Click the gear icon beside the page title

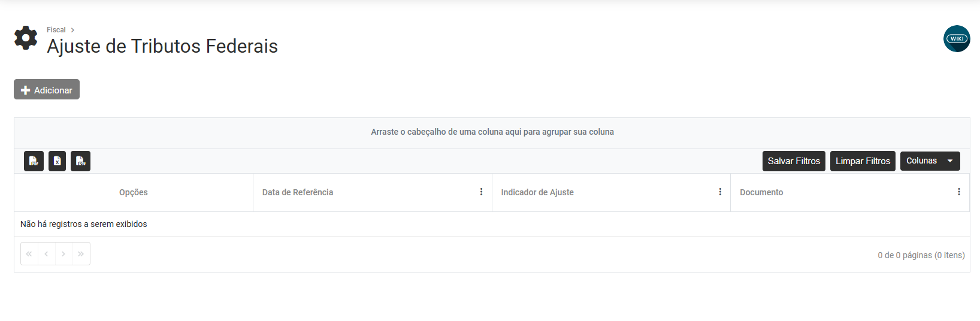pyautogui.click(x=26, y=38)
